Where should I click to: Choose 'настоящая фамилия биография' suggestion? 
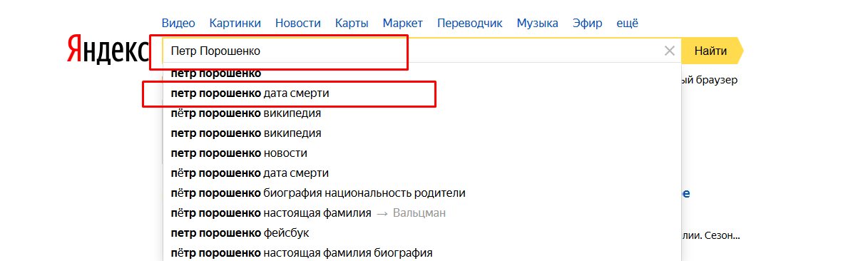pos(422,252)
